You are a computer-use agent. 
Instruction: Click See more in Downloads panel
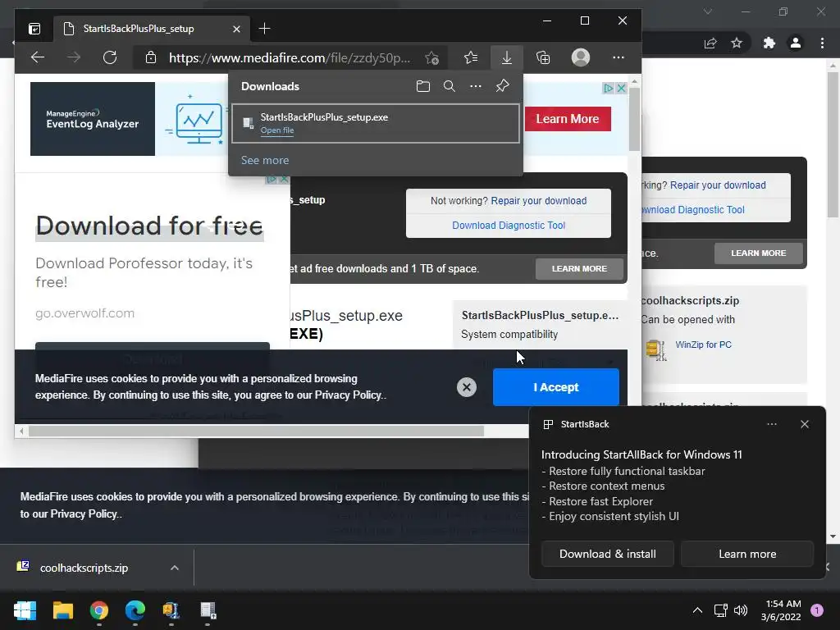(x=265, y=160)
